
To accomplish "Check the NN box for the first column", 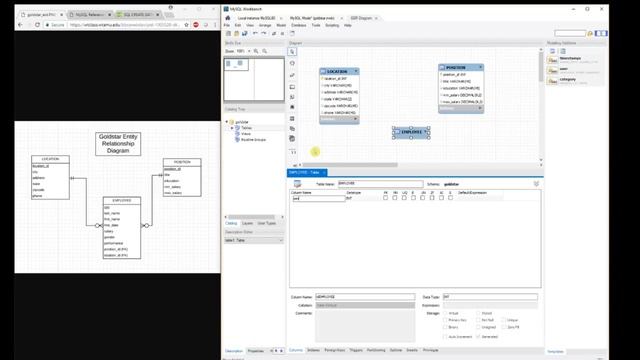I will [395, 198].
